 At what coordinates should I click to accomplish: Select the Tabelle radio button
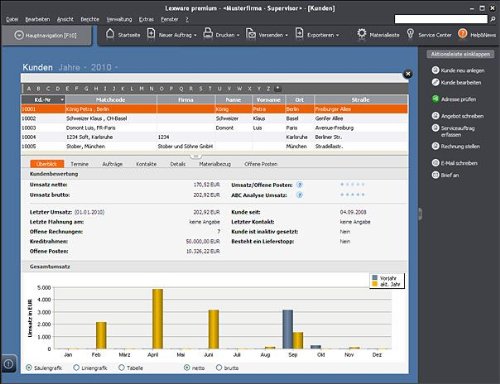121,367
